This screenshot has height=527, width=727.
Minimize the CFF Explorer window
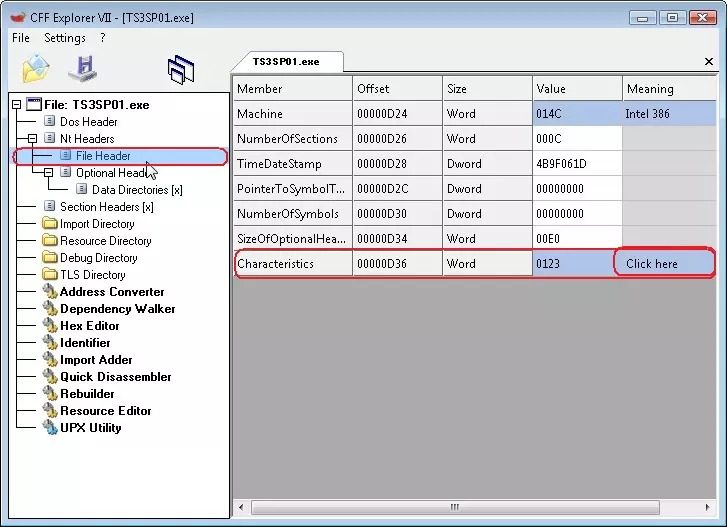pos(643,18)
